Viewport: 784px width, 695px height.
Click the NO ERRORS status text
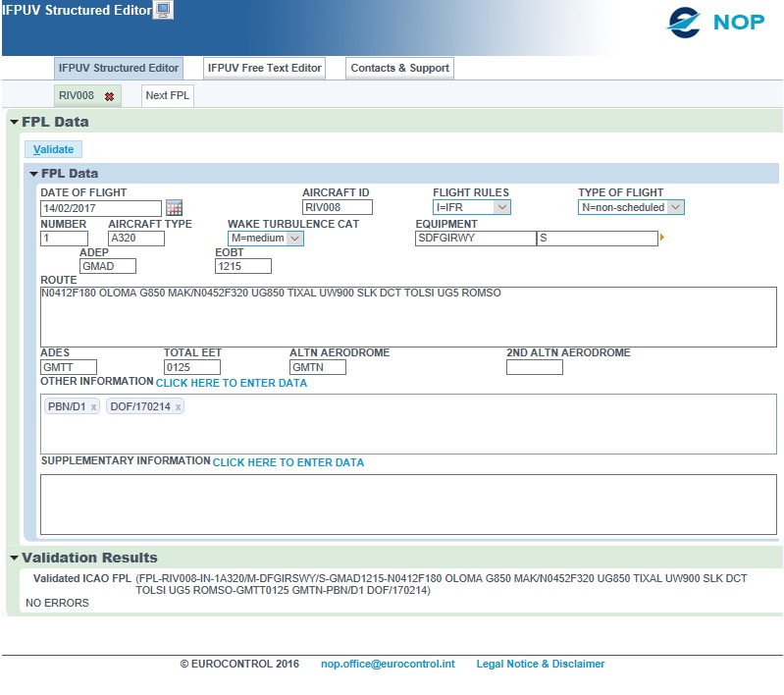(57, 603)
